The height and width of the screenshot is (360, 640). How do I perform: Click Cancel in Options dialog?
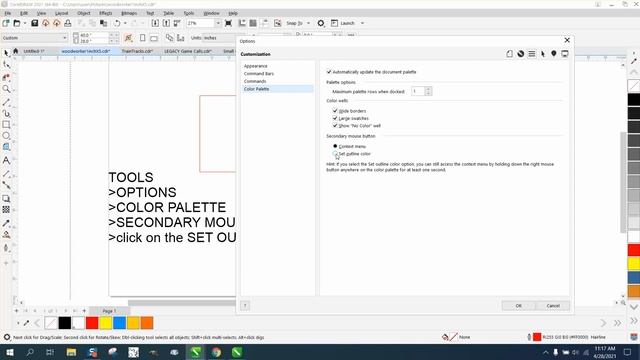(x=553, y=306)
